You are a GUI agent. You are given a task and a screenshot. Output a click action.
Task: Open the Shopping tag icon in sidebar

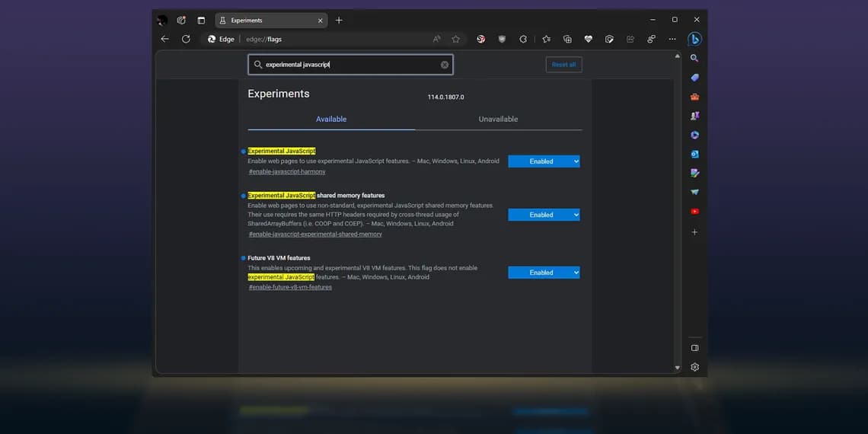[x=694, y=78]
